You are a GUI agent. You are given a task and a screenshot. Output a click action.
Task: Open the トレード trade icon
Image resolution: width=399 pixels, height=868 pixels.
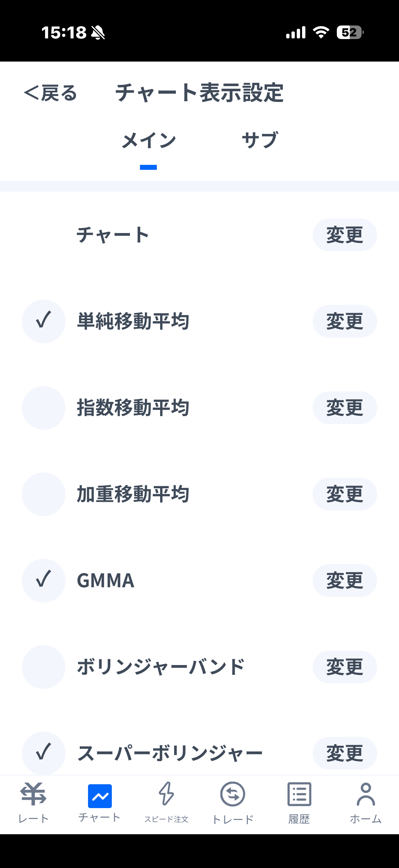click(233, 794)
